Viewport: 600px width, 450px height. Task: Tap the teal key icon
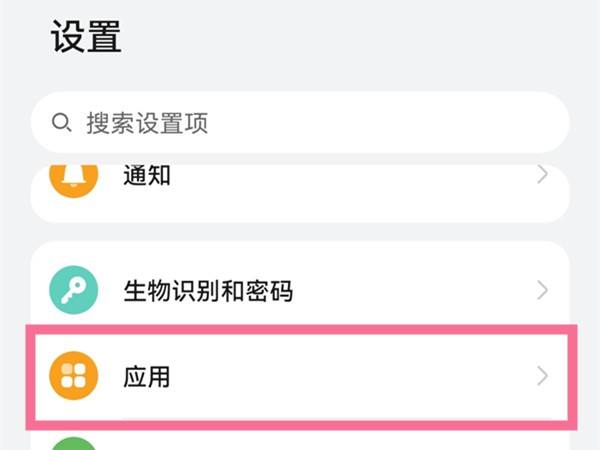[x=74, y=291]
